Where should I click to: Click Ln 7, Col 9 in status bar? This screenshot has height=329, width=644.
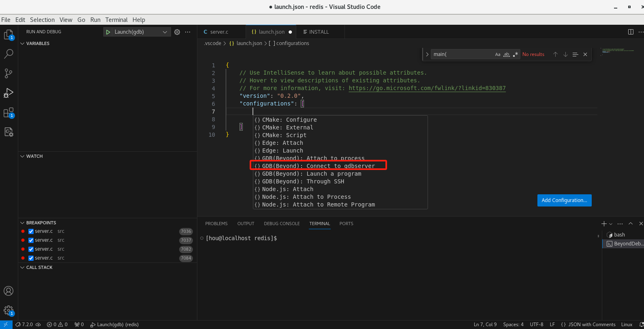(485, 325)
